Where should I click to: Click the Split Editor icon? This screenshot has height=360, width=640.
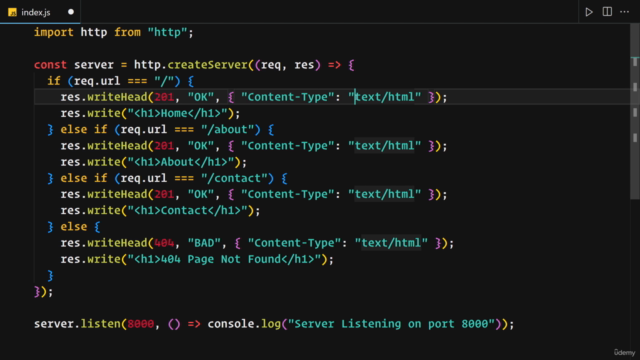coord(607,12)
